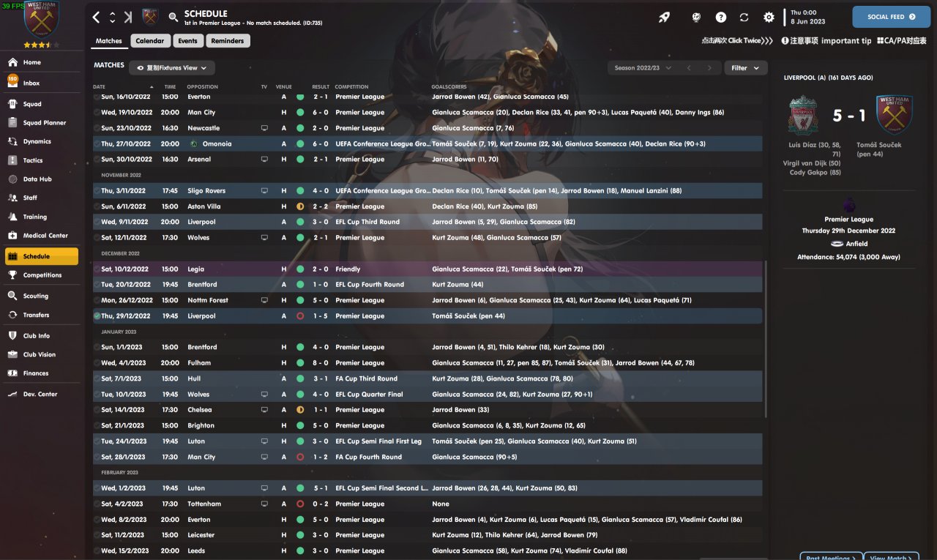Click the View Match button
Screen dimensions: 937x560
point(892,556)
